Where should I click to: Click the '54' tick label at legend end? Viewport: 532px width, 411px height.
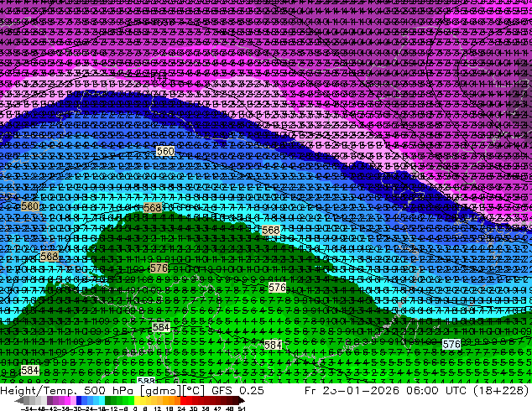pos(241,409)
